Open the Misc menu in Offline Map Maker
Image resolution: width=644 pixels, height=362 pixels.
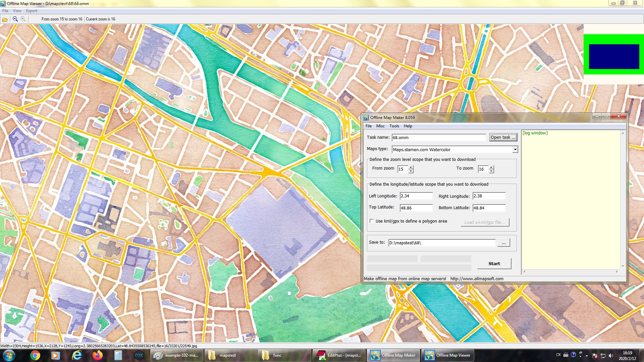click(x=380, y=126)
